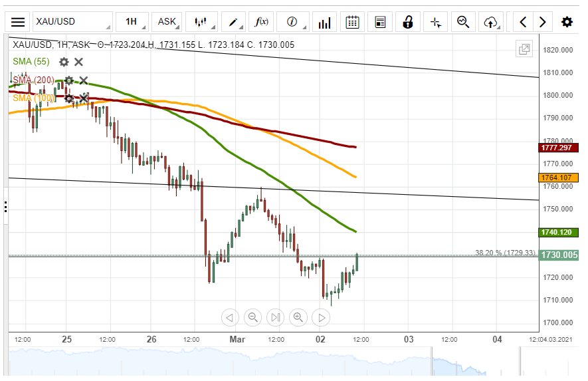Click the '25' date axis label
The height and width of the screenshot is (381, 588).
pyautogui.click(x=66, y=339)
